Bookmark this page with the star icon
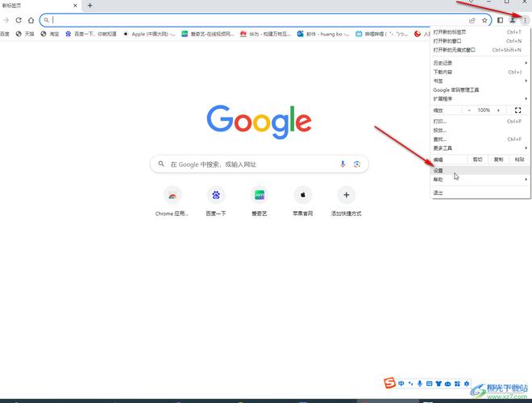532x403 pixels. tap(484, 20)
